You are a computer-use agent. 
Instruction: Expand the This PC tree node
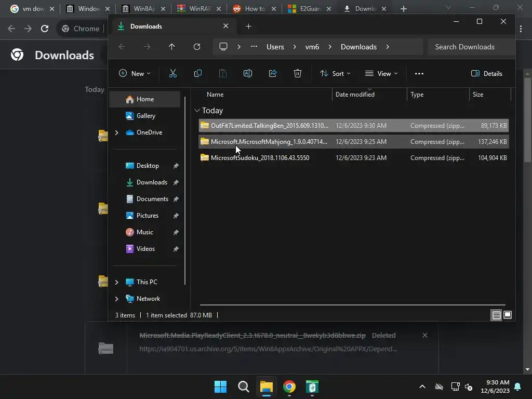pos(117,282)
